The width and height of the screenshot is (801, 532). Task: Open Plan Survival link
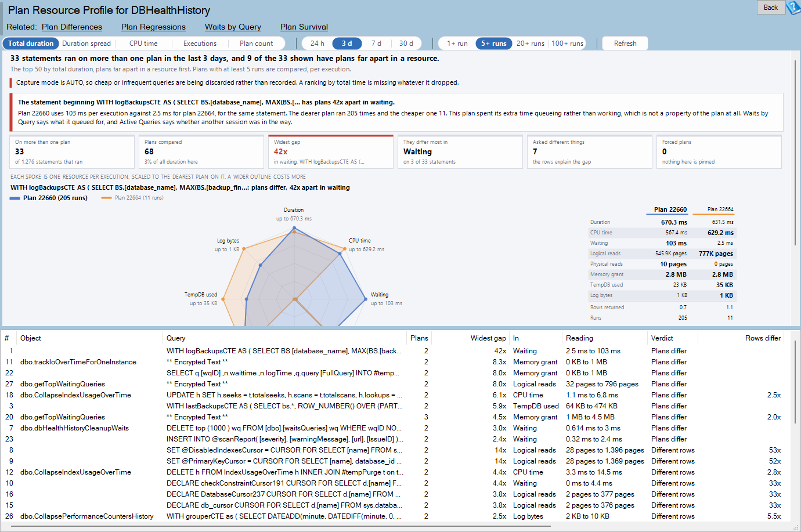304,27
